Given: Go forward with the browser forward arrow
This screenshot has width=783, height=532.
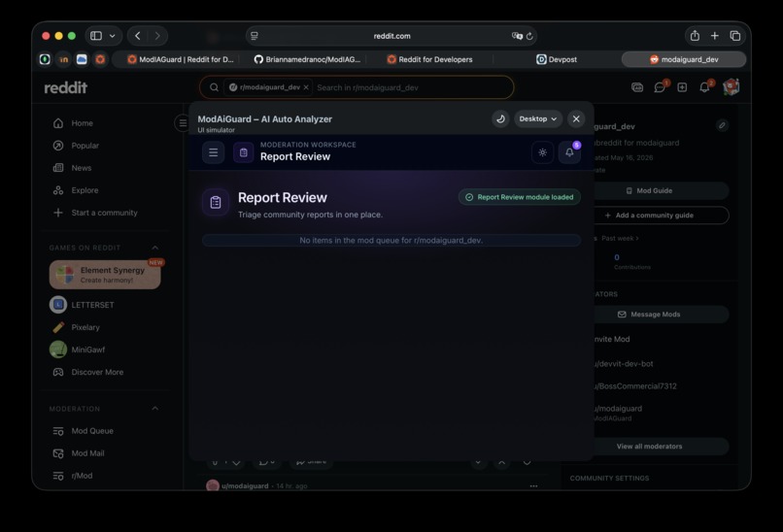Looking at the screenshot, I should [x=157, y=36].
